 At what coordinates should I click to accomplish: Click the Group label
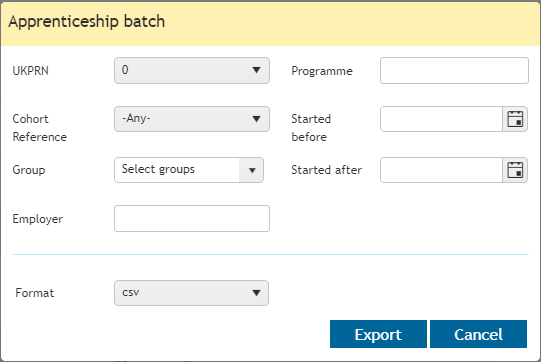[29, 170]
